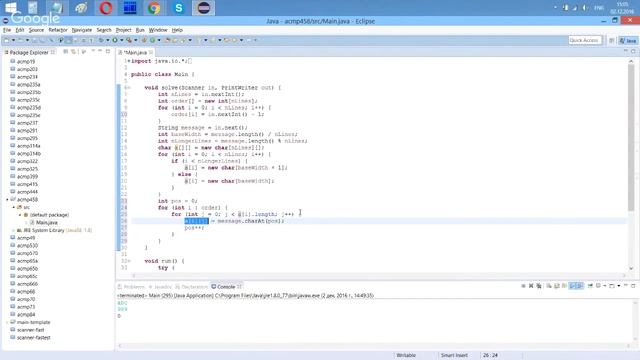Viewport: 640px width, 360px height.
Task: Collapse the src folder node
Action: pos(13,207)
